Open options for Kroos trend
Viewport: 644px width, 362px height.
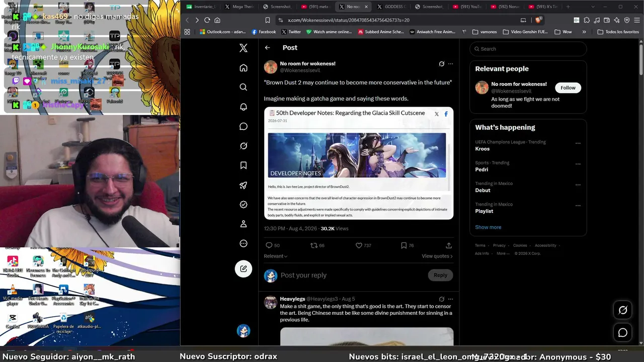578,143
